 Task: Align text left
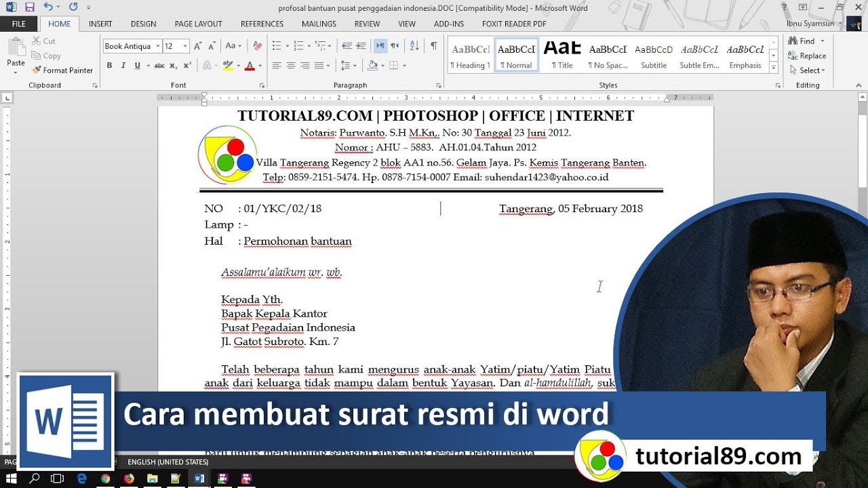pyautogui.click(x=277, y=66)
